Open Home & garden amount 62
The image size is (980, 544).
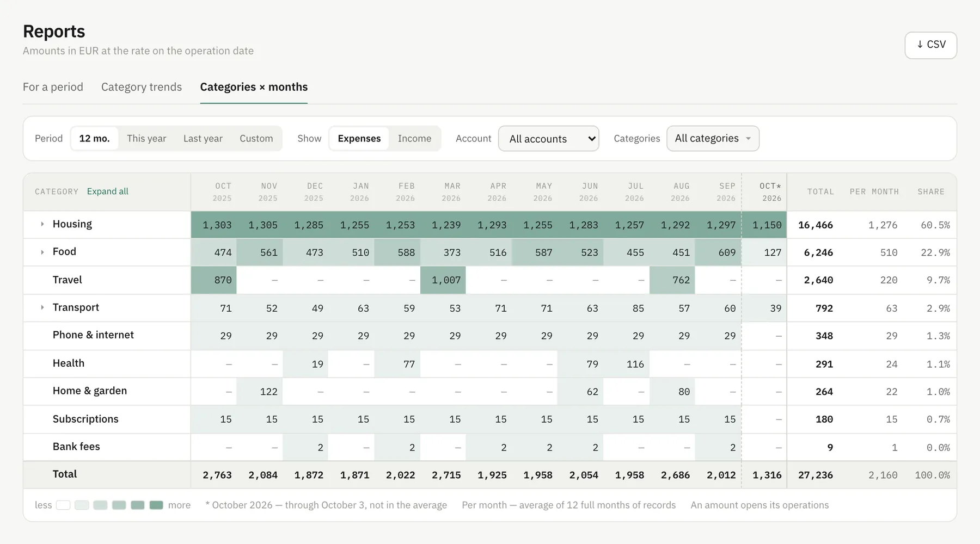coord(580,392)
